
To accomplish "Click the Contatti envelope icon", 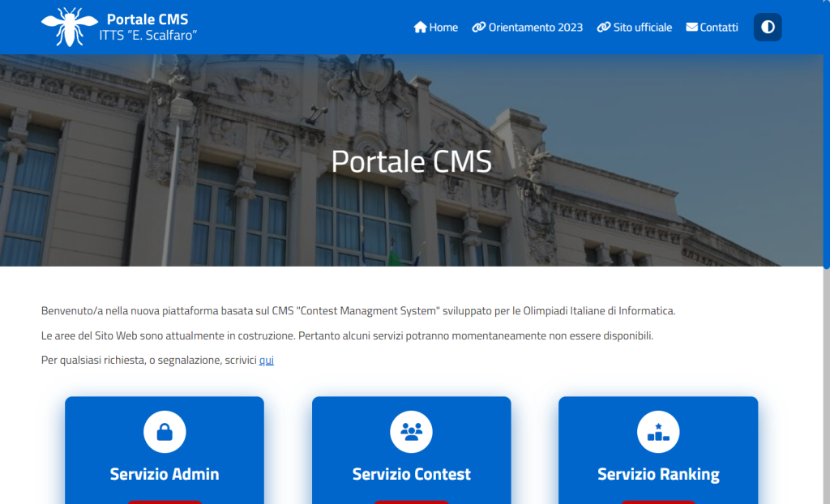I will point(692,27).
